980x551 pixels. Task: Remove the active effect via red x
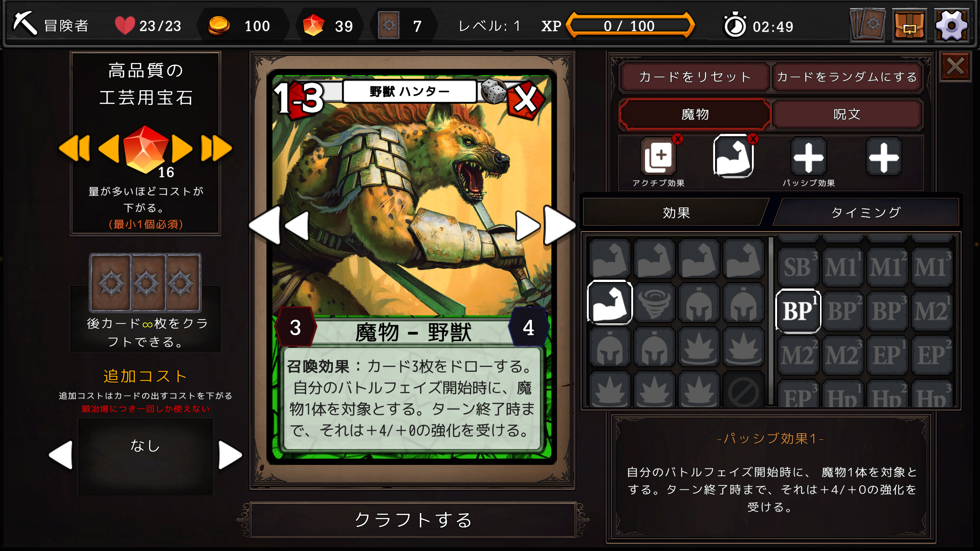(x=678, y=139)
